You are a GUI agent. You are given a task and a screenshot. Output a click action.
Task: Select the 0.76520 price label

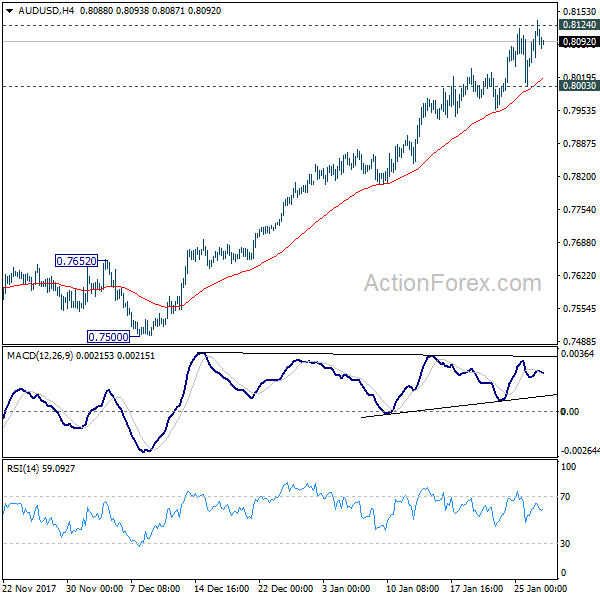[x=77, y=261]
